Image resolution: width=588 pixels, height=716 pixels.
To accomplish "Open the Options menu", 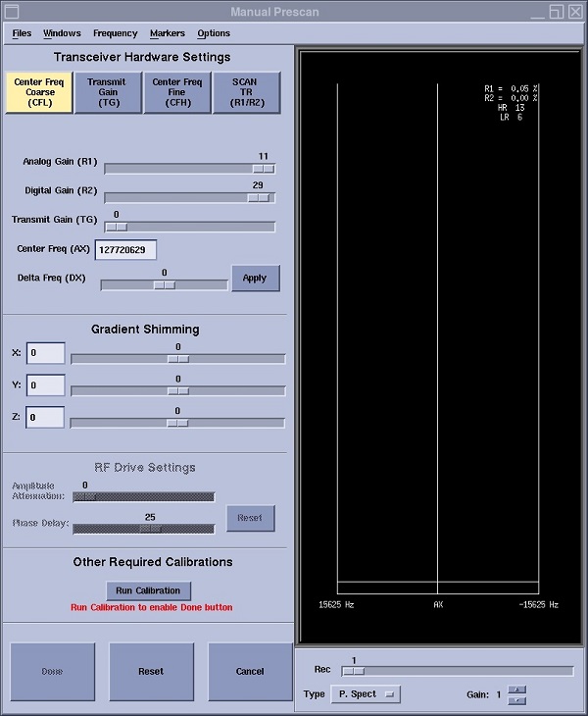I will [214, 33].
